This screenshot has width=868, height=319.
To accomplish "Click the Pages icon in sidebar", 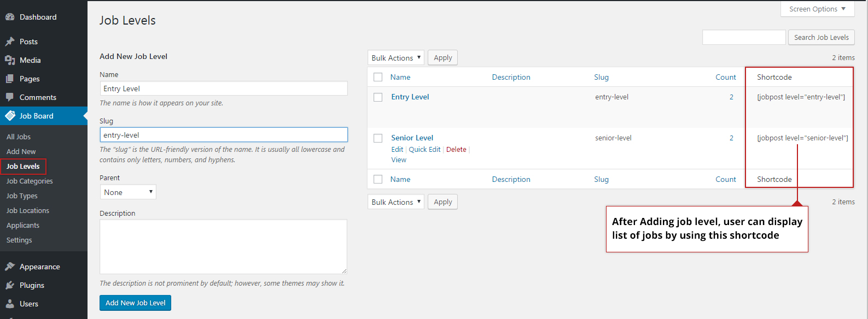I will click(x=10, y=79).
